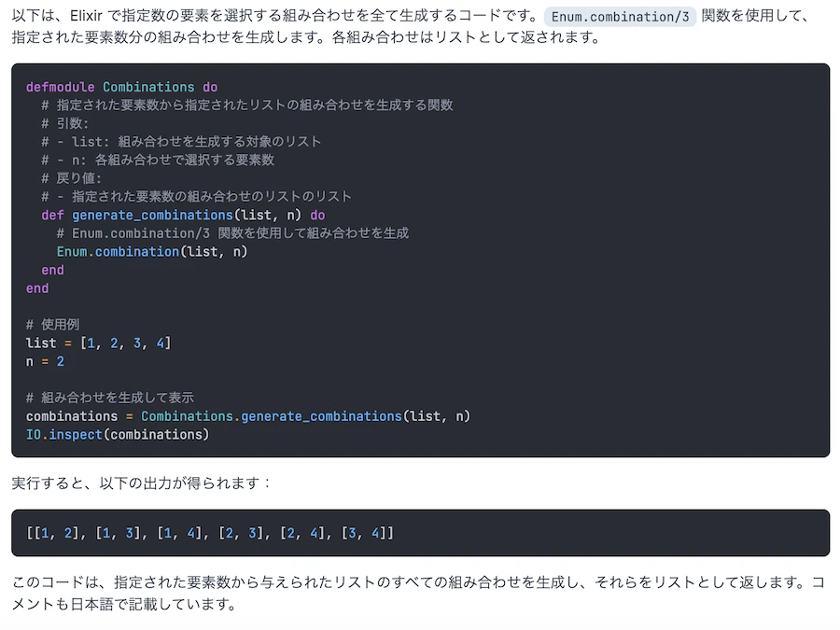Click the 'Combinations' module name on first code line
This screenshot has height=630, width=840.
[148, 87]
